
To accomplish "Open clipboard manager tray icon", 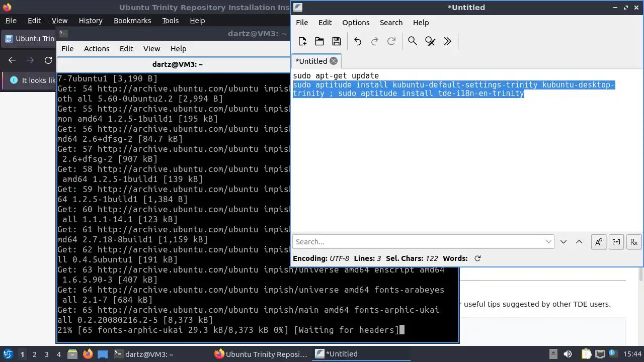I will (x=586, y=354).
